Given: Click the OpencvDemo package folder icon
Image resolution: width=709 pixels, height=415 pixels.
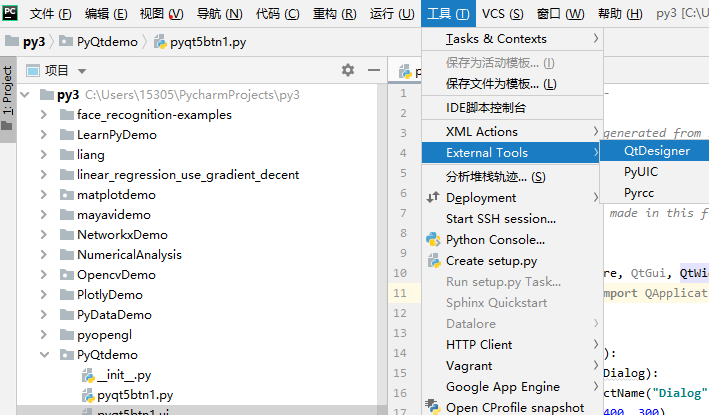Looking at the screenshot, I should coord(67,274).
